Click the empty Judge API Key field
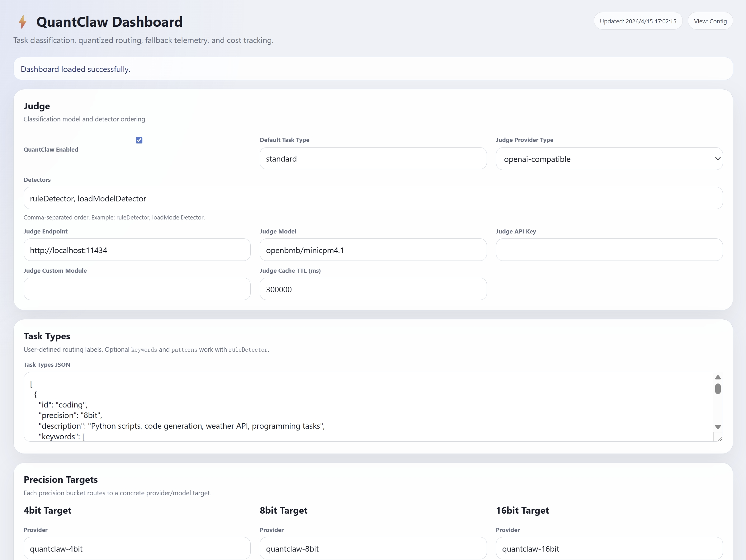This screenshot has height=560, width=746. 609,250
